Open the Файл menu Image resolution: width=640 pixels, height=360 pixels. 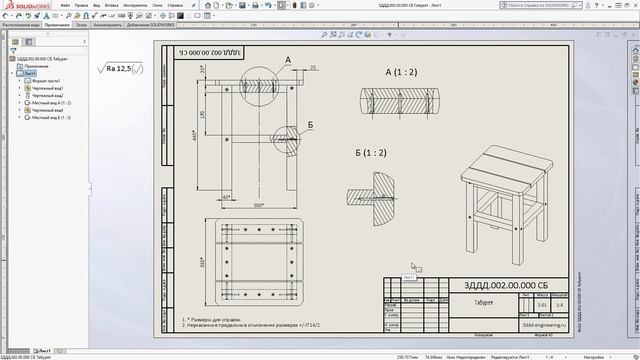click(x=65, y=6)
